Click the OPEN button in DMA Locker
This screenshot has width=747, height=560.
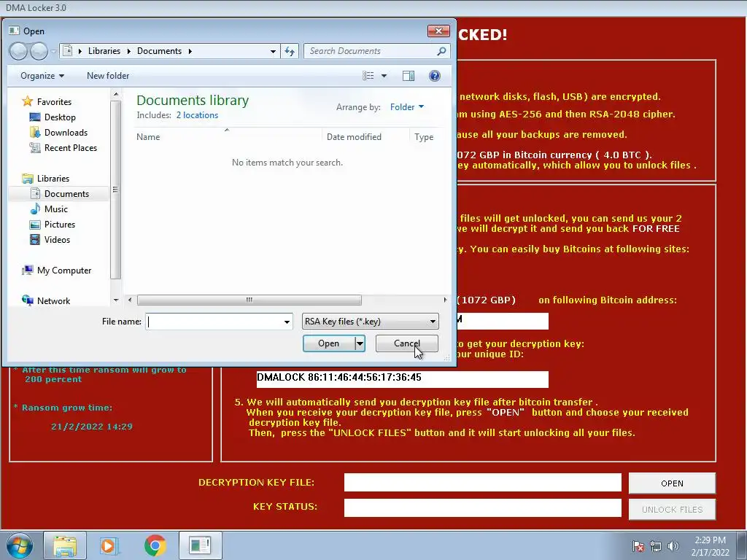pos(672,483)
